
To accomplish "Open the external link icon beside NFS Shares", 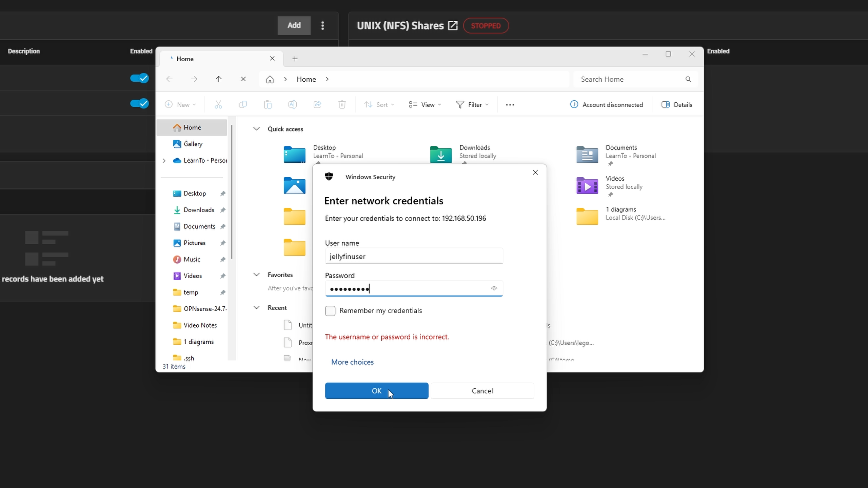I will tap(453, 26).
